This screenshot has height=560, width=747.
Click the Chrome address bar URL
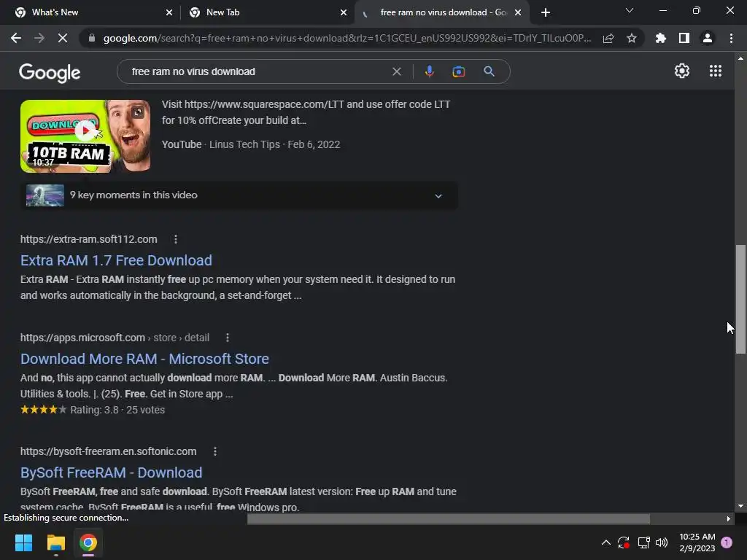click(347, 38)
